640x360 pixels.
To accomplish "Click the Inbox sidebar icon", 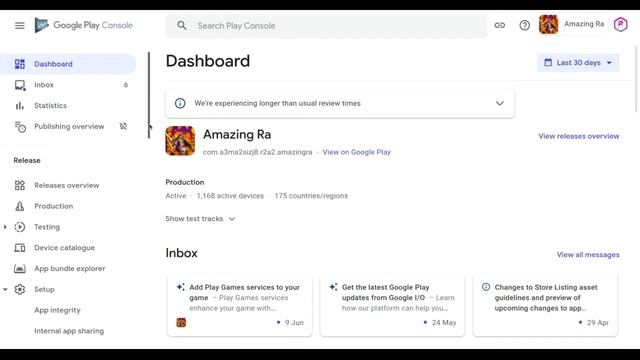I will 20,85.
